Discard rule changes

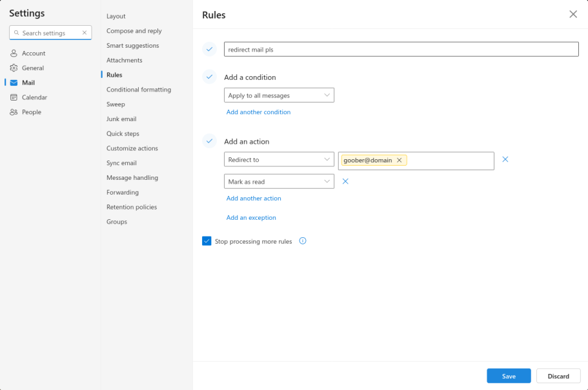558,376
